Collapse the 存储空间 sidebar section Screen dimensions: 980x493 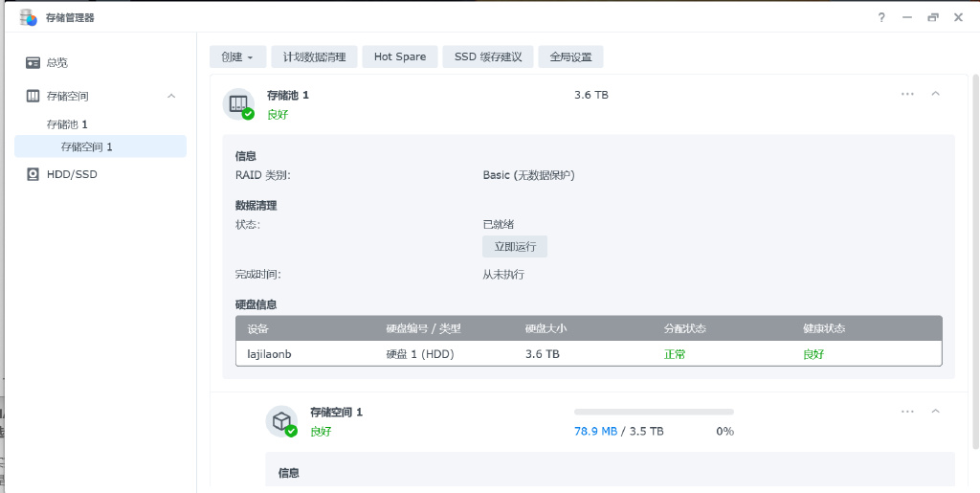tap(172, 97)
